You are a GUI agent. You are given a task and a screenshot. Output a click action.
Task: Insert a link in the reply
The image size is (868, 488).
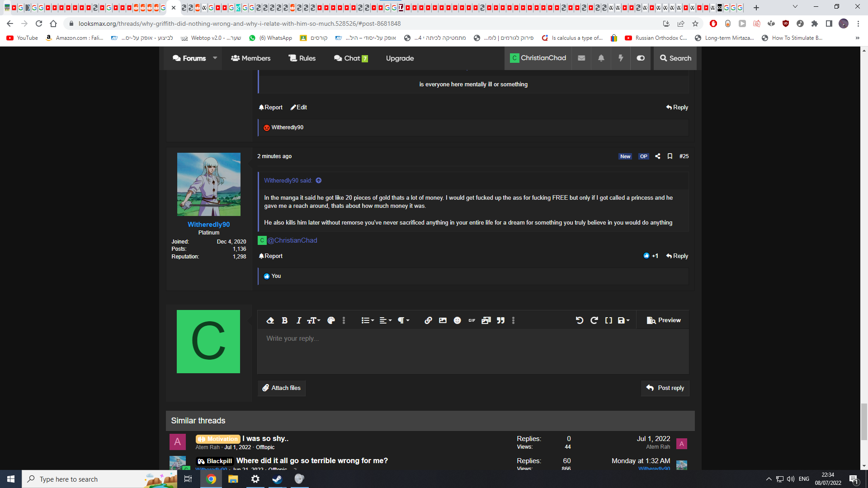click(x=428, y=320)
